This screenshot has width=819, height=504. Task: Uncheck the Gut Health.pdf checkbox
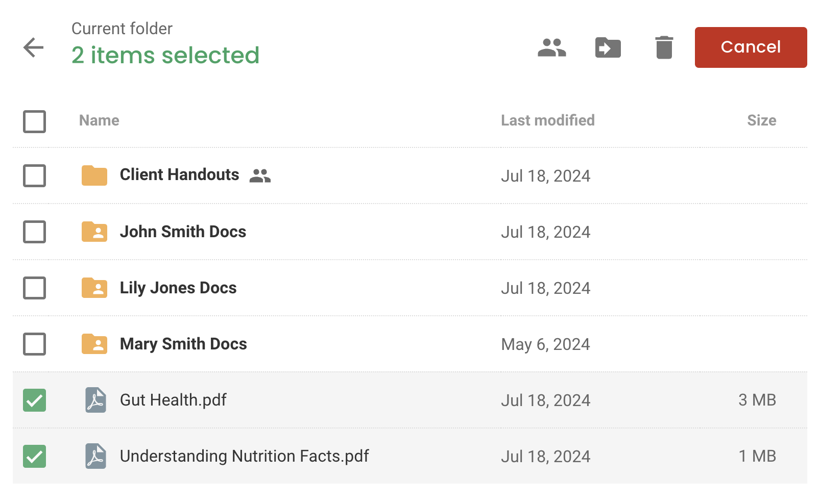pos(34,400)
